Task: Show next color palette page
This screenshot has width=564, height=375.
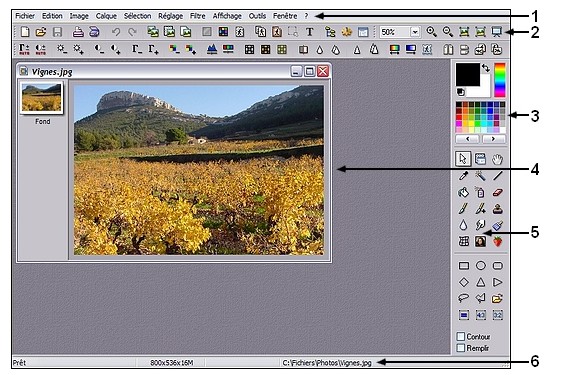Action: [x=494, y=139]
